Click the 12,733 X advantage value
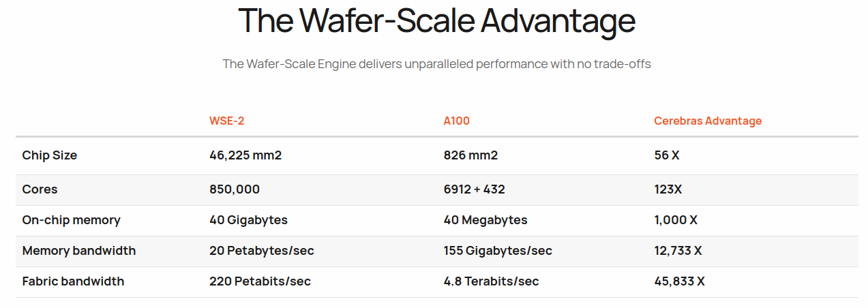This screenshot has height=308, width=868. (x=678, y=251)
